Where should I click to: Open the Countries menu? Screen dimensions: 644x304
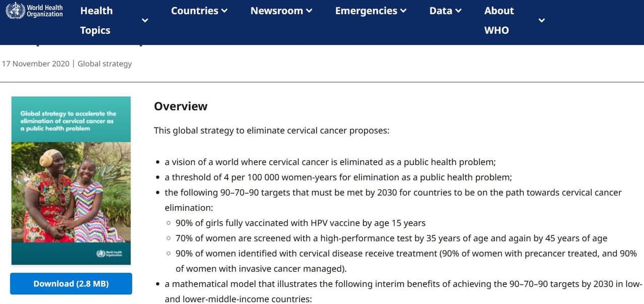tap(194, 11)
